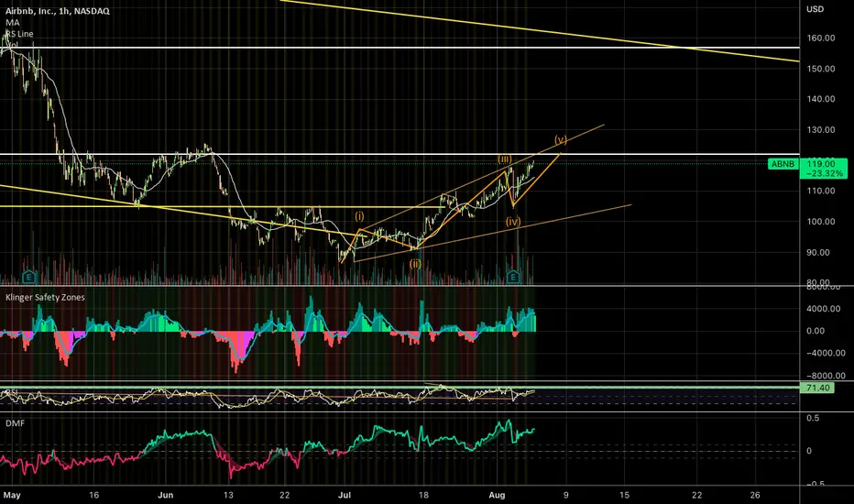Viewport: 854px width, 504px height.
Task: Click the Airbnb, Inc., 1h, NASDAQ title
Action: [57, 11]
